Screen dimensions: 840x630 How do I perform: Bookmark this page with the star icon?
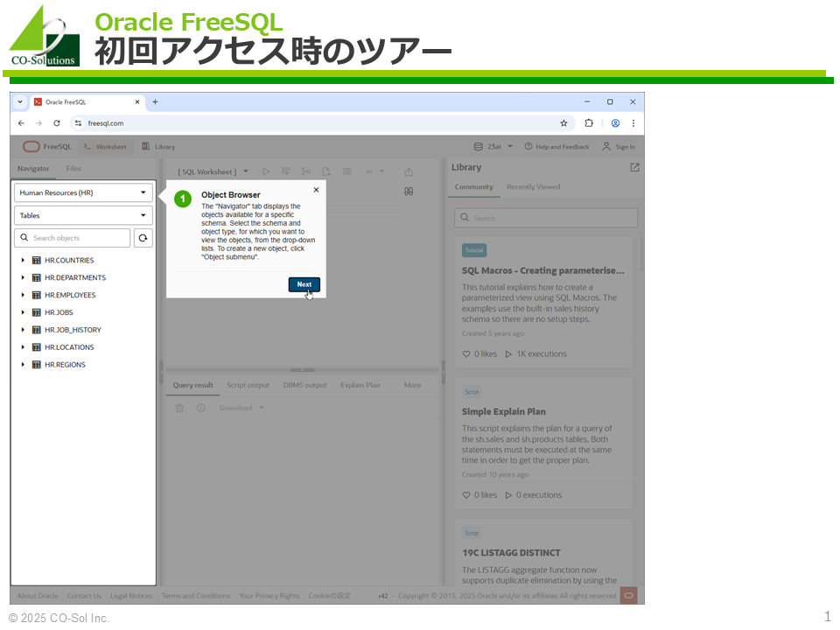pyautogui.click(x=563, y=123)
